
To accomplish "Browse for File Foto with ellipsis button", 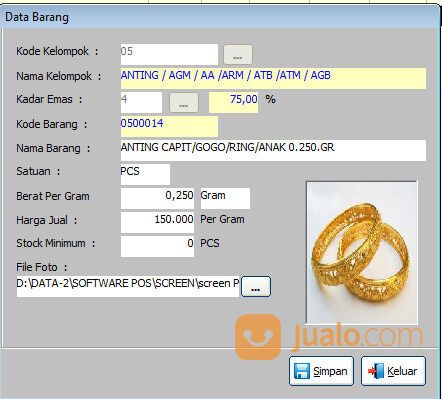I will point(256,286).
